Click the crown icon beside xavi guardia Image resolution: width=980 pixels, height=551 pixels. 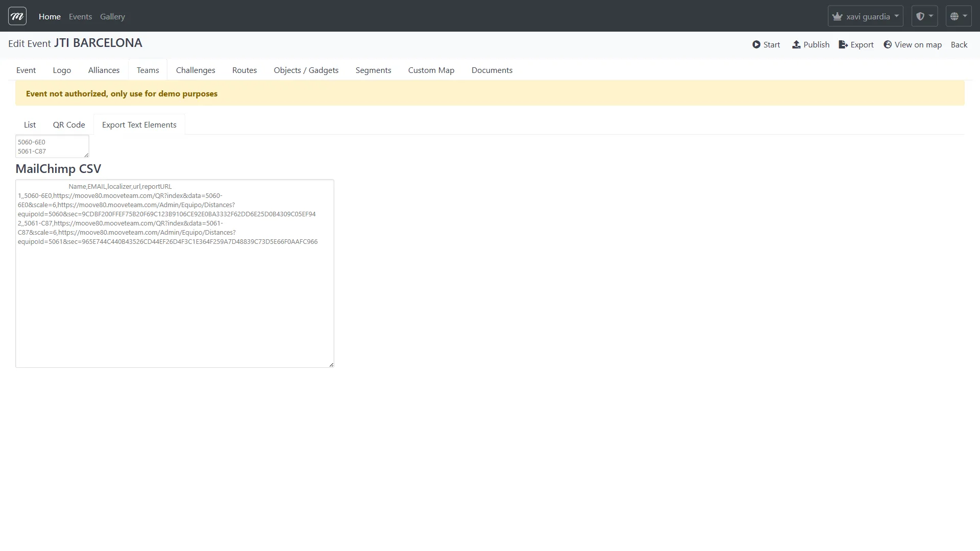click(837, 16)
